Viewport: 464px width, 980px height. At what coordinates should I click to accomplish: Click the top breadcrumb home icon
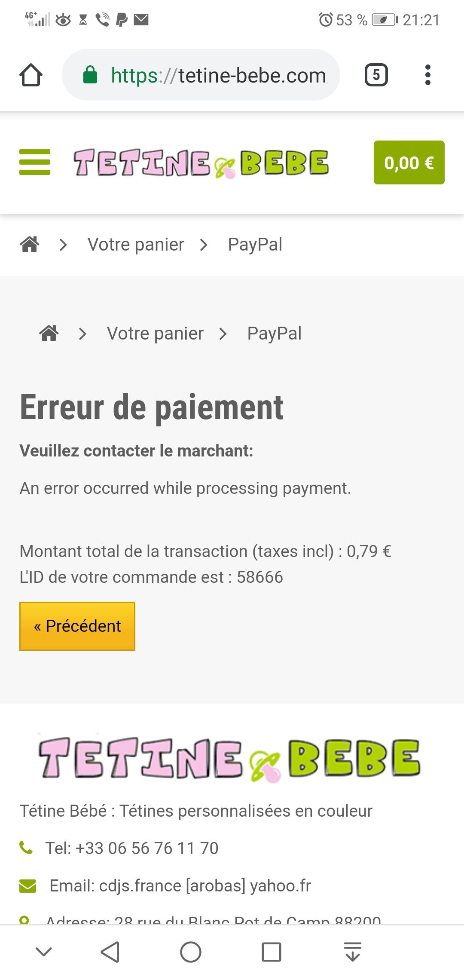[x=30, y=244]
